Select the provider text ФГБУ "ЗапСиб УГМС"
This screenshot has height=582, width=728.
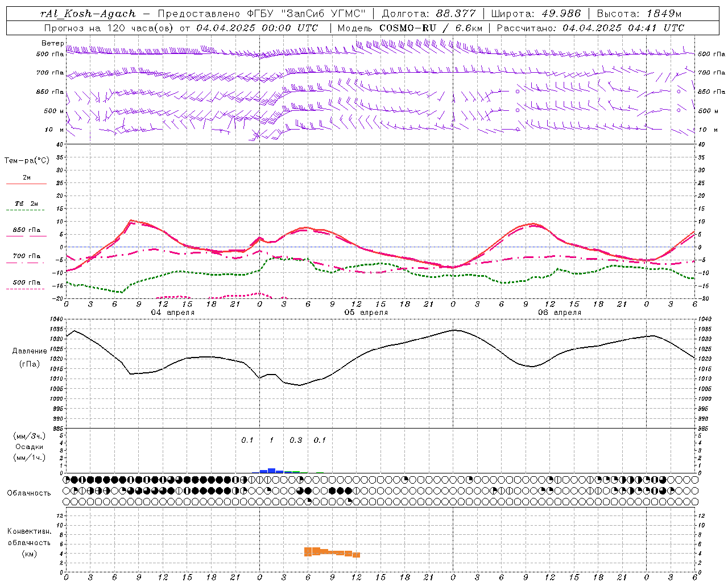(307, 14)
